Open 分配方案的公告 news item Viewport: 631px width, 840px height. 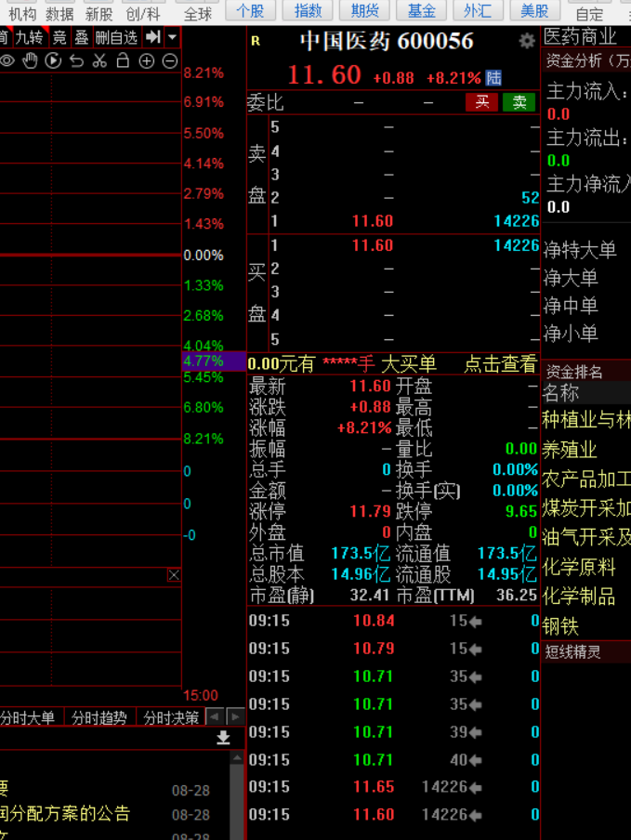65,813
